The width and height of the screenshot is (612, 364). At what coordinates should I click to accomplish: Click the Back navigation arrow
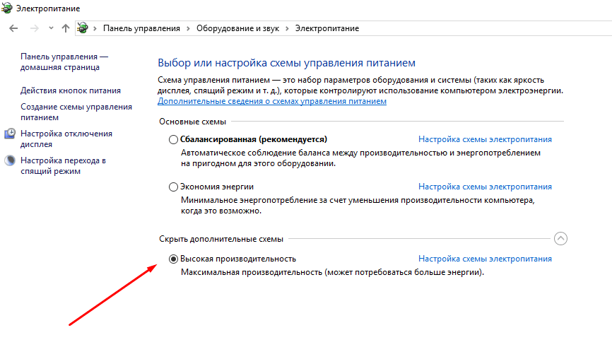(13, 28)
